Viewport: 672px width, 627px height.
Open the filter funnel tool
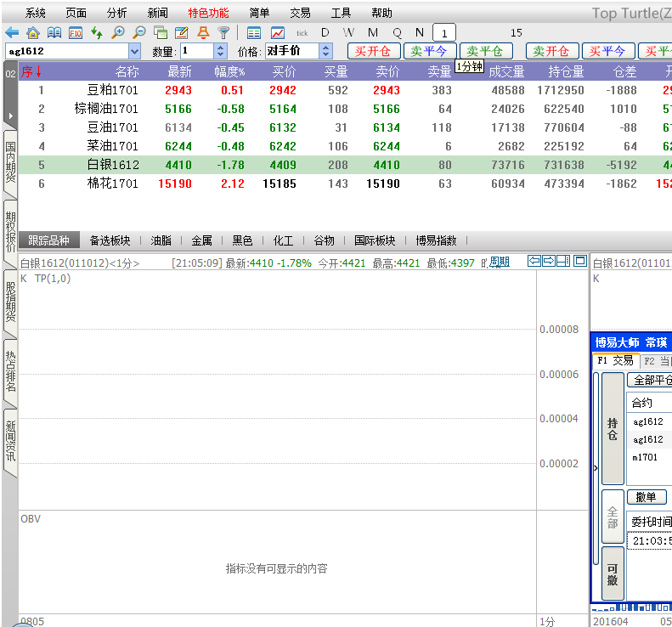tap(223, 32)
